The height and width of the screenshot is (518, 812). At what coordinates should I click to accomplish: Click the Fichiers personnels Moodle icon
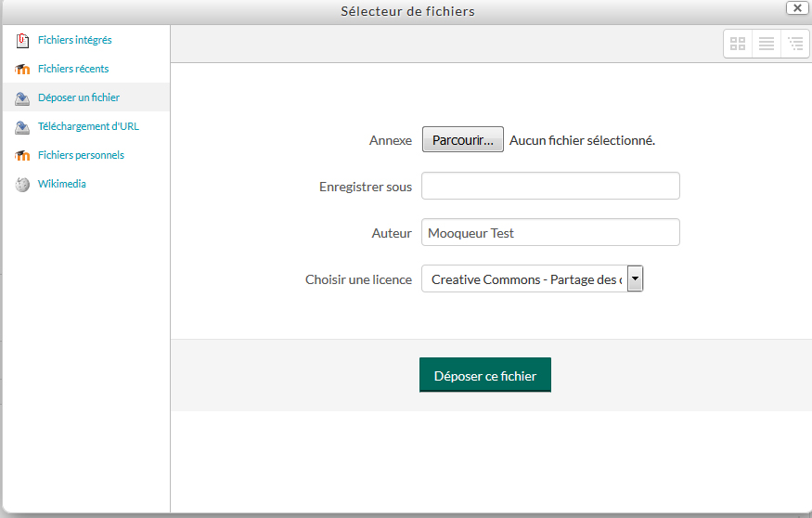click(x=22, y=155)
